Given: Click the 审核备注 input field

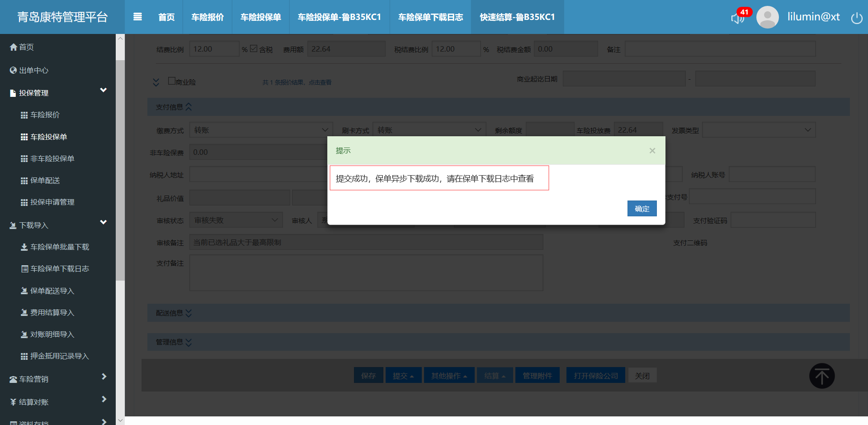Looking at the screenshot, I should point(366,242).
